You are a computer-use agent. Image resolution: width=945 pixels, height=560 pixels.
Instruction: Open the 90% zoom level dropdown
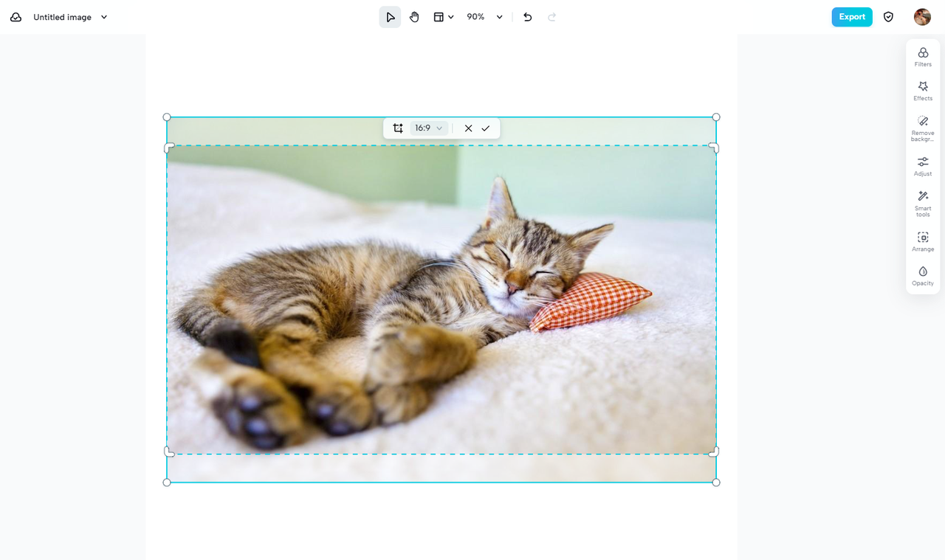click(484, 16)
